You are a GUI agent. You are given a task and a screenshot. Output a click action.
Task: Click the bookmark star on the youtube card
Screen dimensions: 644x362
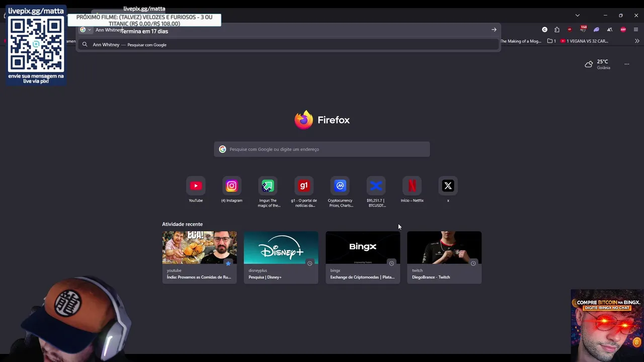click(x=228, y=263)
